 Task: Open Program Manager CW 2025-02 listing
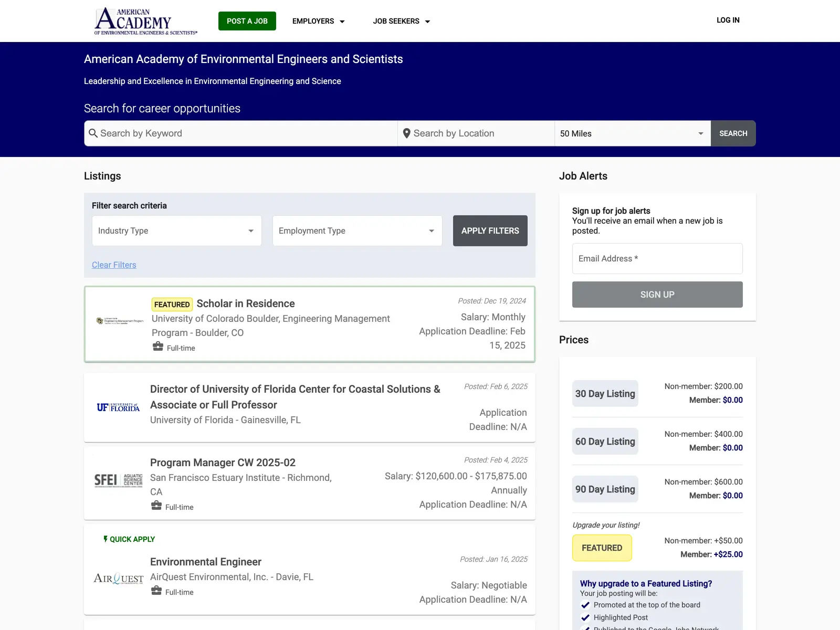[x=223, y=463]
